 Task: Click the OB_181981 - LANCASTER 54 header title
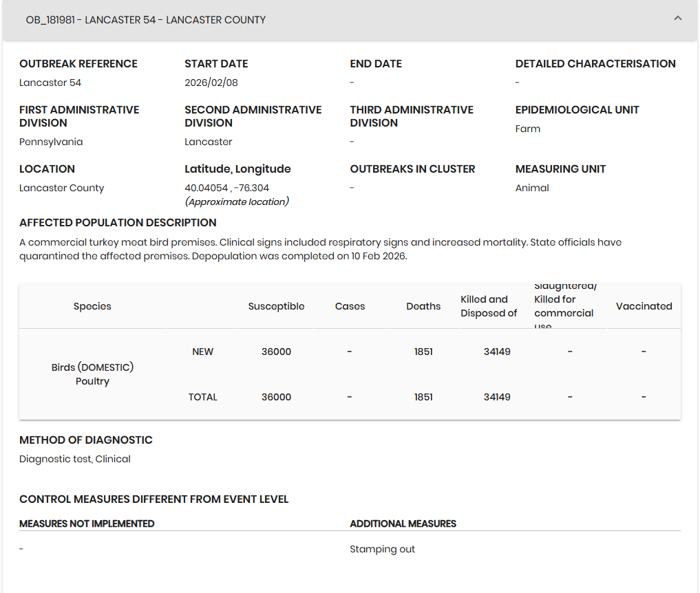click(145, 20)
